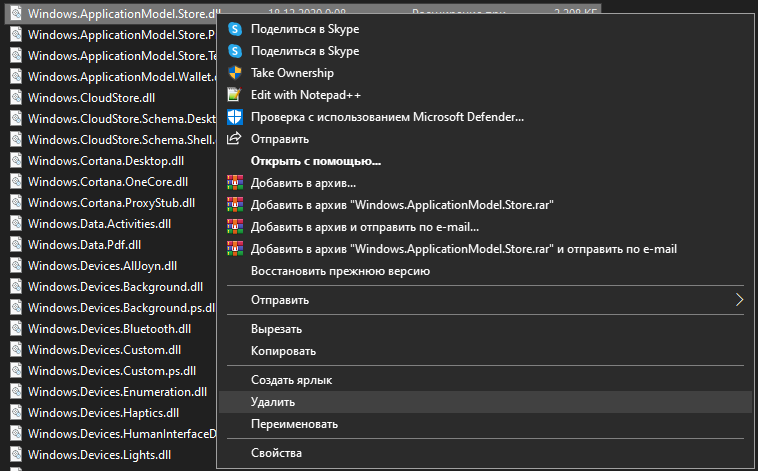Screen dimensions: 758x471
Task: Click file icon of Windows.Devices.Haptics.dll
Action: [16, 412]
